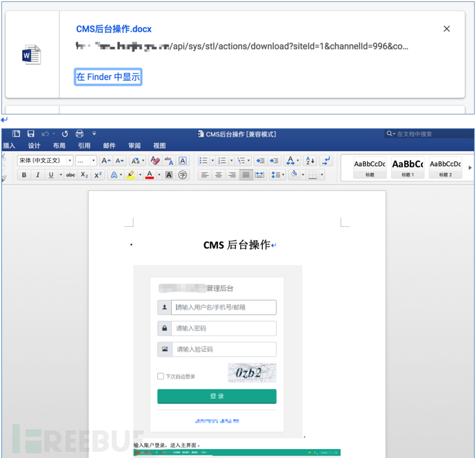The height and width of the screenshot is (458, 476).
Task: Switch to the 引用 ribbon tab
Action: [x=84, y=146]
